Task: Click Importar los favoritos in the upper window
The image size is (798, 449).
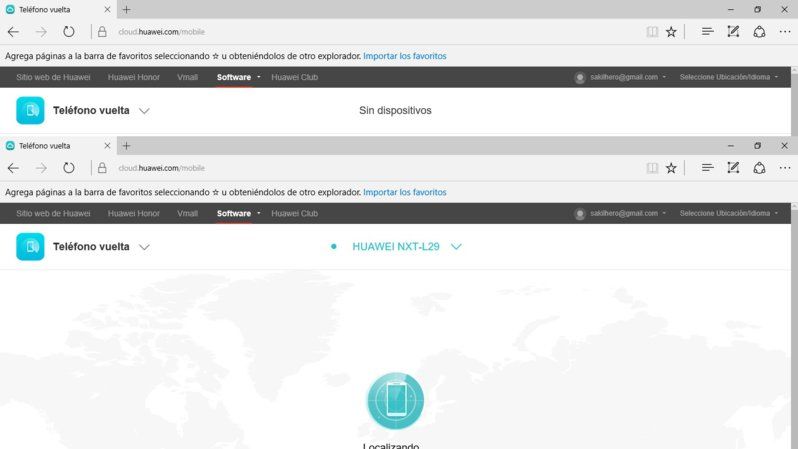Action: (405, 56)
